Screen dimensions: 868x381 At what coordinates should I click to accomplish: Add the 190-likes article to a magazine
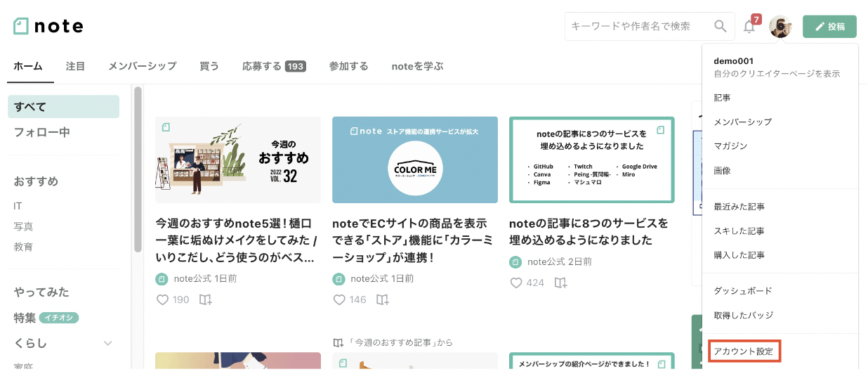tap(205, 300)
